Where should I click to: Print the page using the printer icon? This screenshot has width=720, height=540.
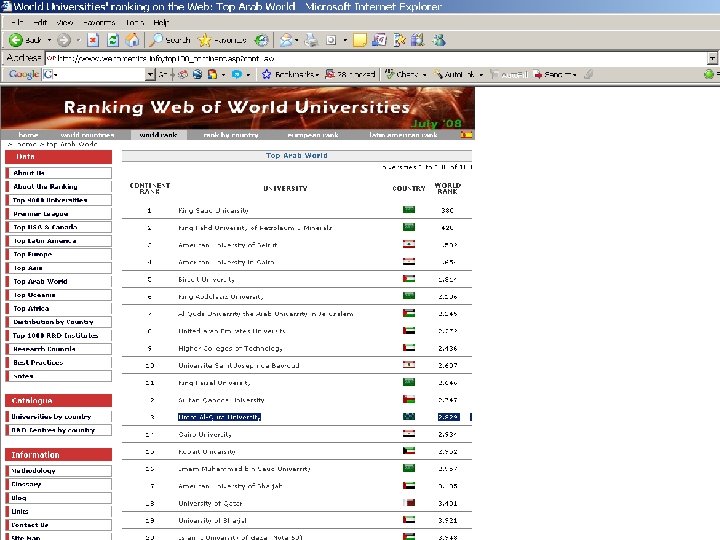click(312, 40)
